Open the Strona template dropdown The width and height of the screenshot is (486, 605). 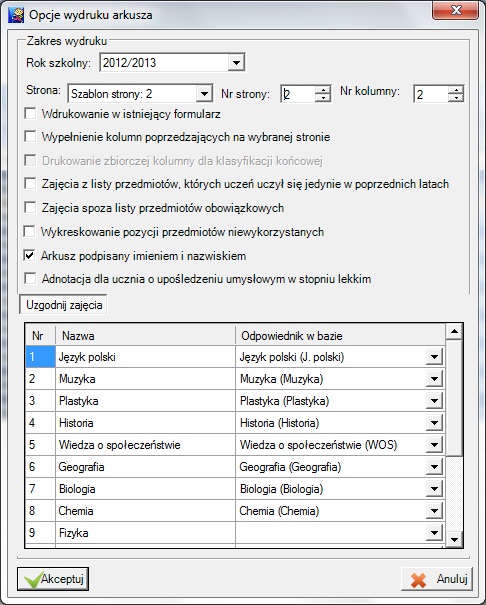[x=204, y=94]
